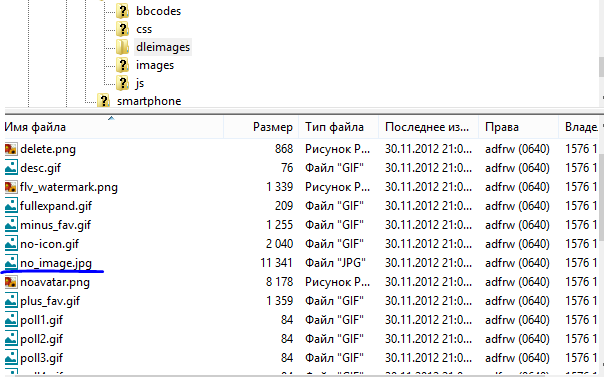Click the Последнее из... column header
Image resolution: width=604 pixels, height=377 pixels.
click(428, 127)
